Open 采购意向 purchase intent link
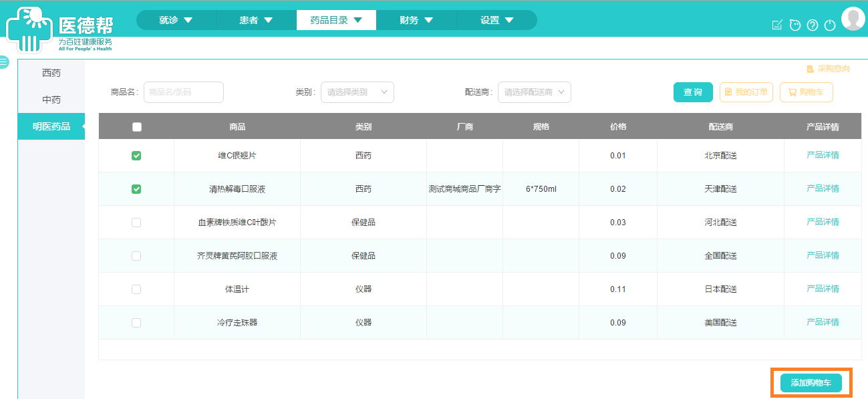868x399 pixels. pos(829,69)
